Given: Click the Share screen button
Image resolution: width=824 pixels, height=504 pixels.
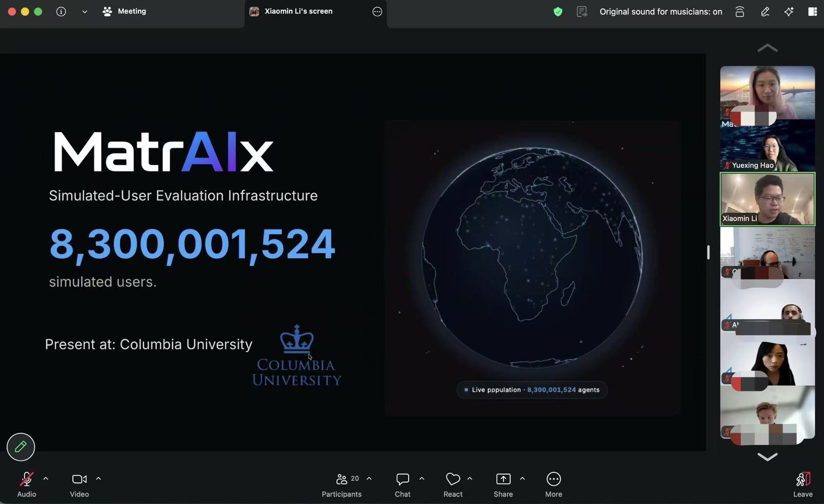Looking at the screenshot, I should click(503, 485).
